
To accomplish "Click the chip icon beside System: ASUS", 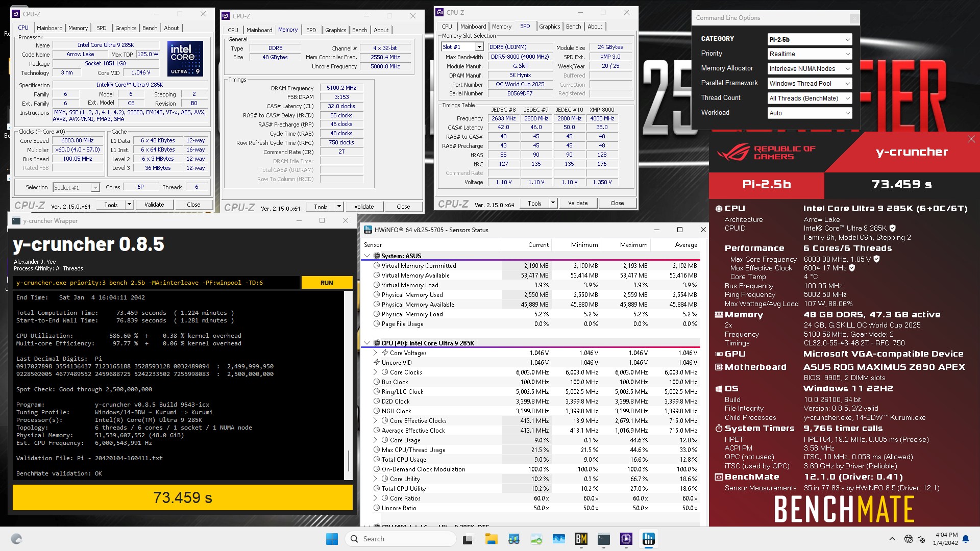I will [377, 256].
